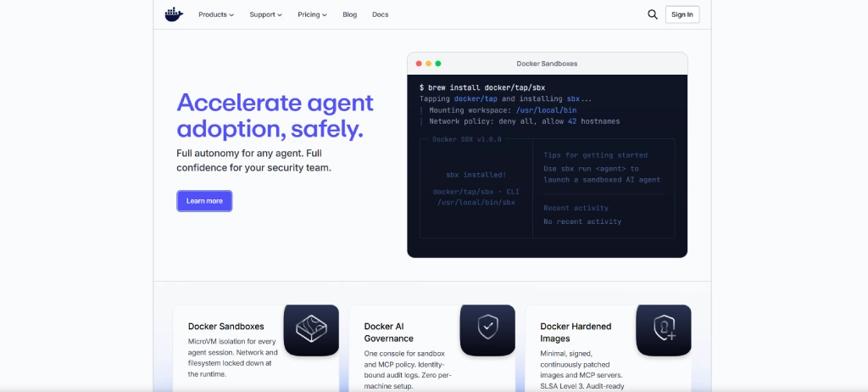Click the "Full autonomy for any agent" subheading
The height and width of the screenshot is (392, 868).
pyautogui.click(x=253, y=160)
